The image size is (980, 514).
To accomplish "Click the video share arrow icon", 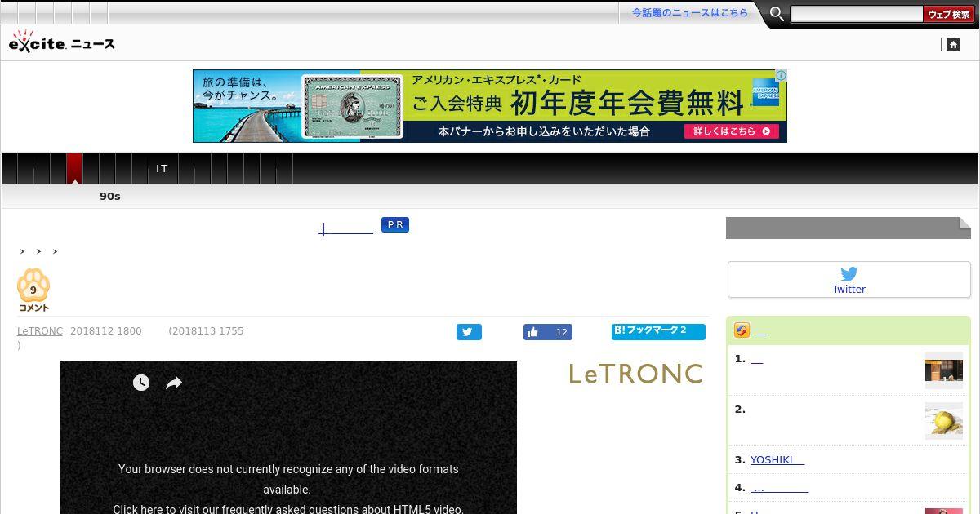I will 174,383.
